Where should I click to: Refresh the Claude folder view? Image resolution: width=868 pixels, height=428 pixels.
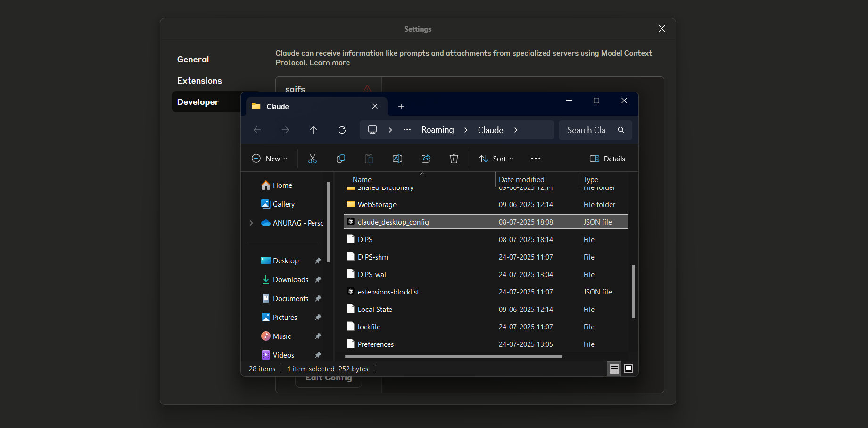[342, 130]
